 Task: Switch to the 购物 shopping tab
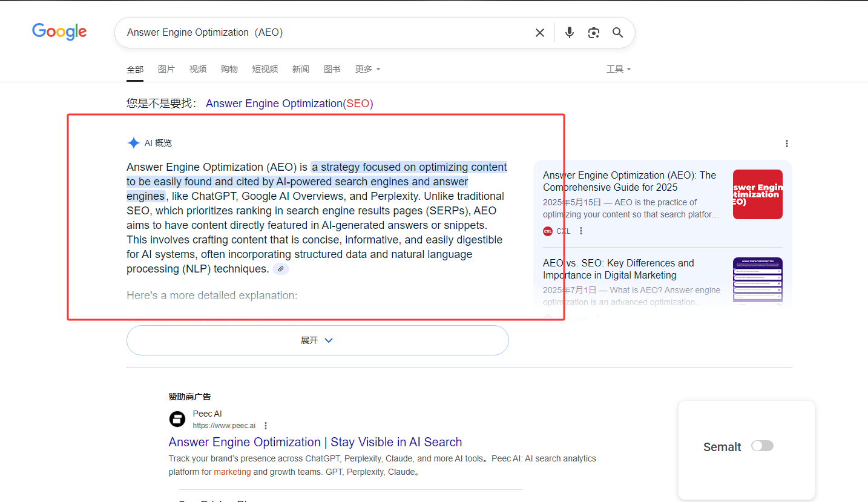click(229, 69)
